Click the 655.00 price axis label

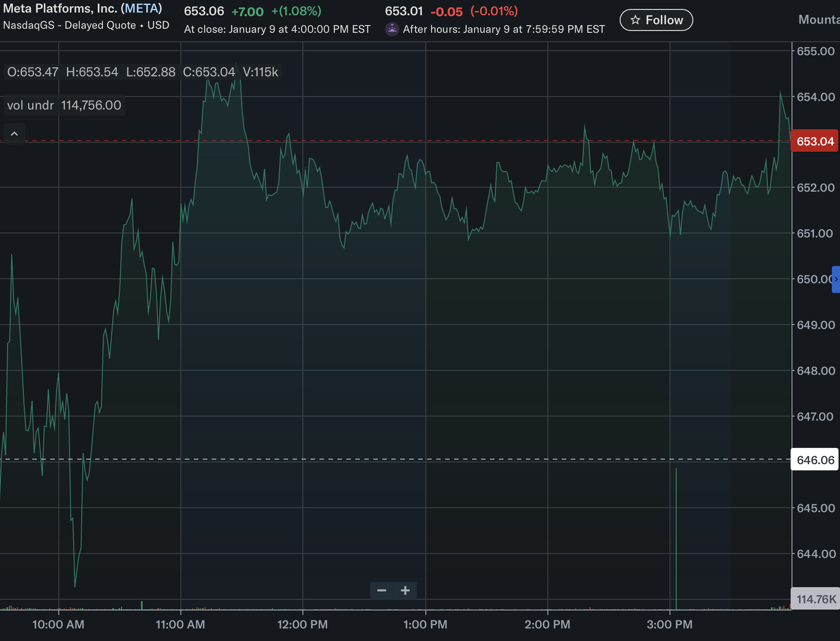pos(815,51)
